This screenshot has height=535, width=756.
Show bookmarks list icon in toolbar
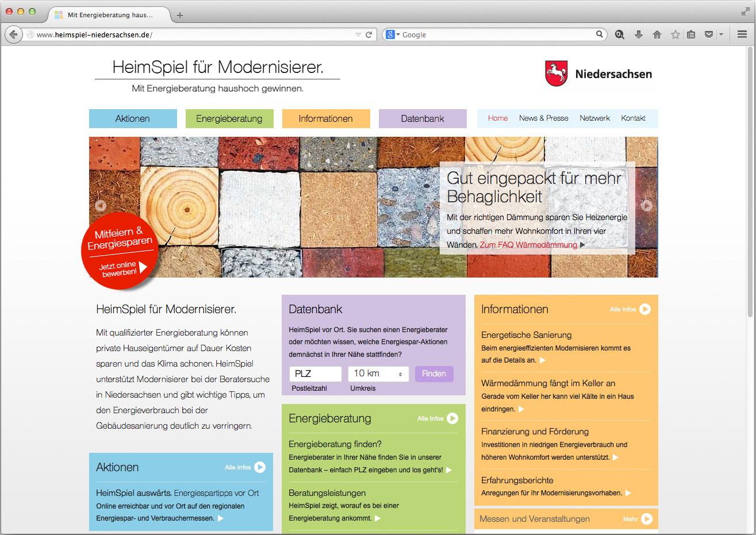691,34
